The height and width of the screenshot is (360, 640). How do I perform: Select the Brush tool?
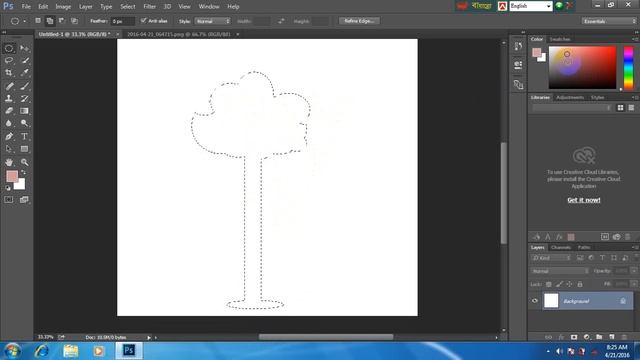click(24, 86)
